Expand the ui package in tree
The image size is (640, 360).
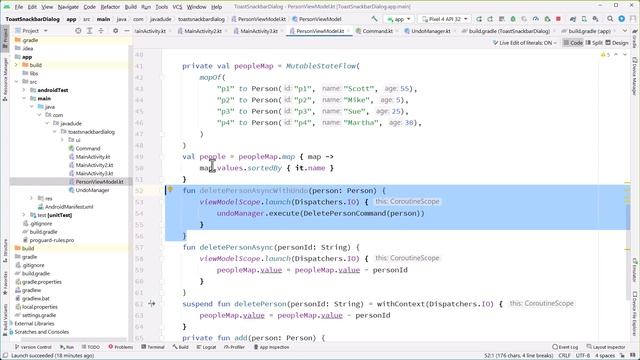pyautogui.click(x=62, y=140)
